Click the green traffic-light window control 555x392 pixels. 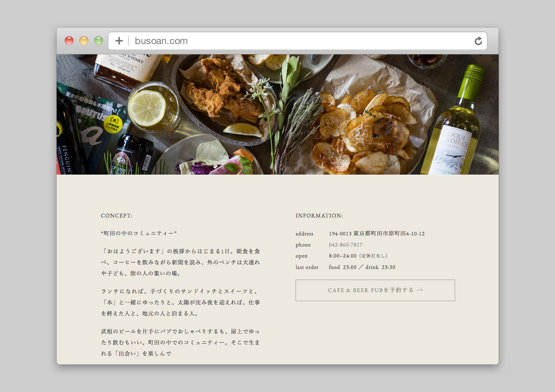coord(98,40)
